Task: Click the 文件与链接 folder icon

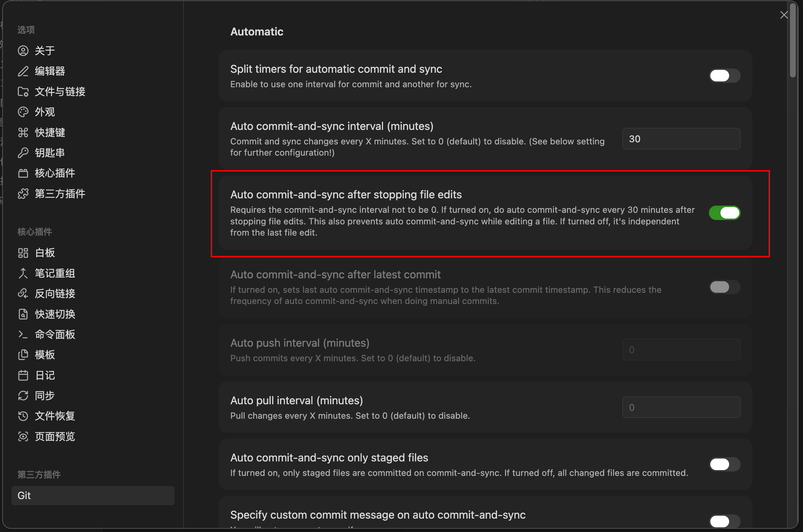Action: pyautogui.click(x=23, y=92)
